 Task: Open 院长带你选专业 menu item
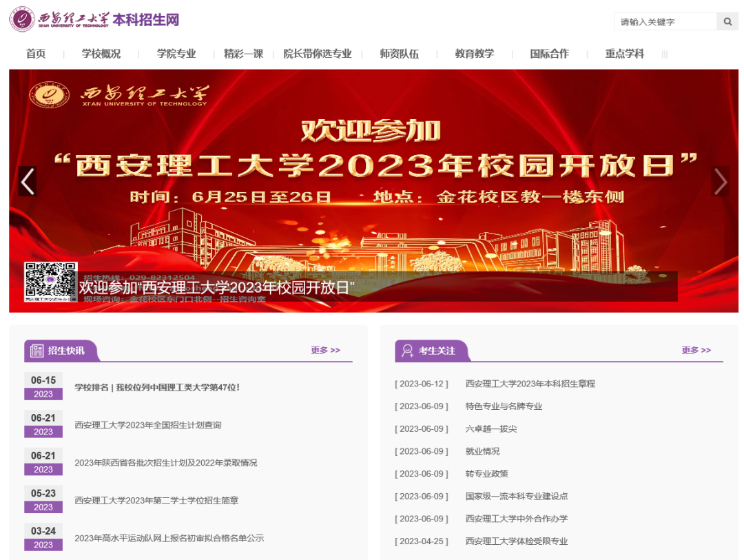(x=318, y=54)
